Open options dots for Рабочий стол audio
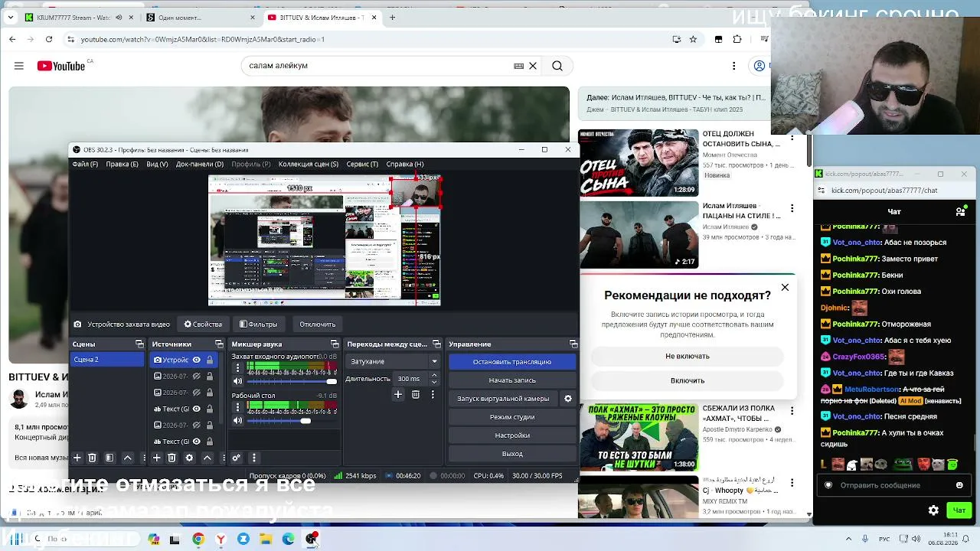980x551 pixels. (237, 407)
